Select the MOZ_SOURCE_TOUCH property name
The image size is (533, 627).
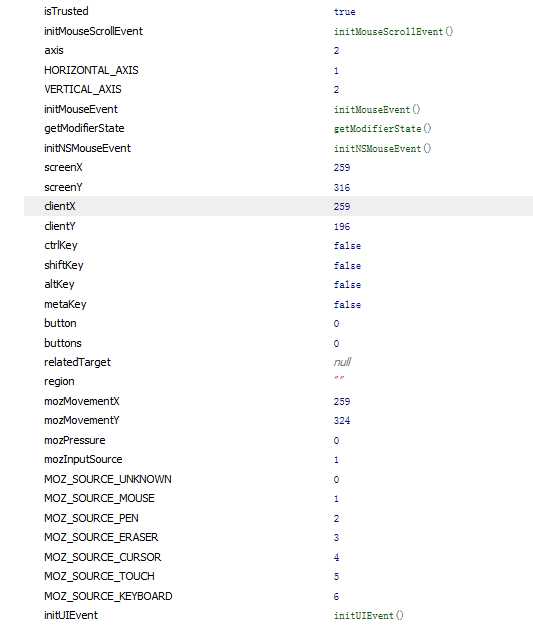point(100,576)
